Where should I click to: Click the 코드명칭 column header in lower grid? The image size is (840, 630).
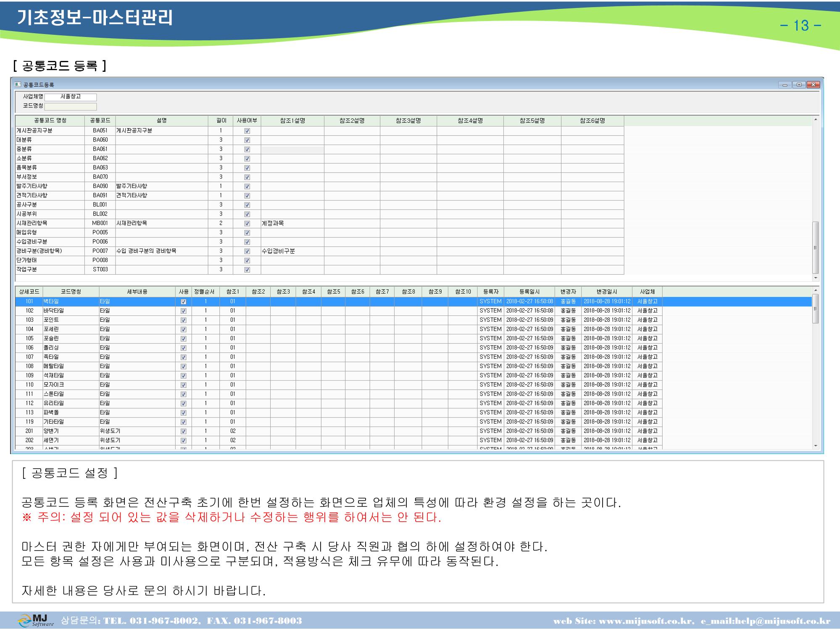[71, 292]
